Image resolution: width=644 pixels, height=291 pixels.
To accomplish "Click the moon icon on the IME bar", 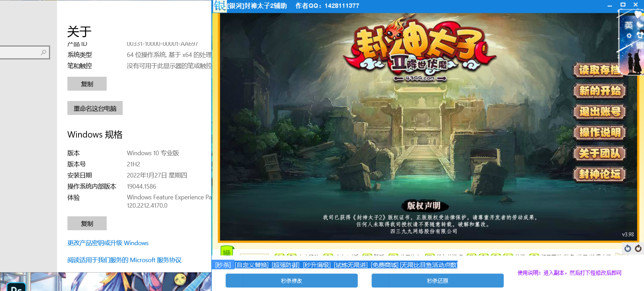I will tap(640, 25).
